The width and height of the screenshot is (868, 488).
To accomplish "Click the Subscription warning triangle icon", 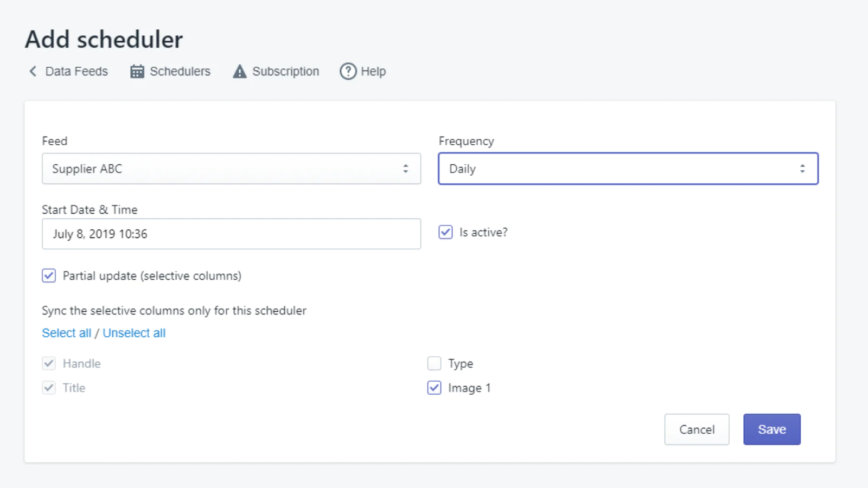I will (x=239, y=72).
